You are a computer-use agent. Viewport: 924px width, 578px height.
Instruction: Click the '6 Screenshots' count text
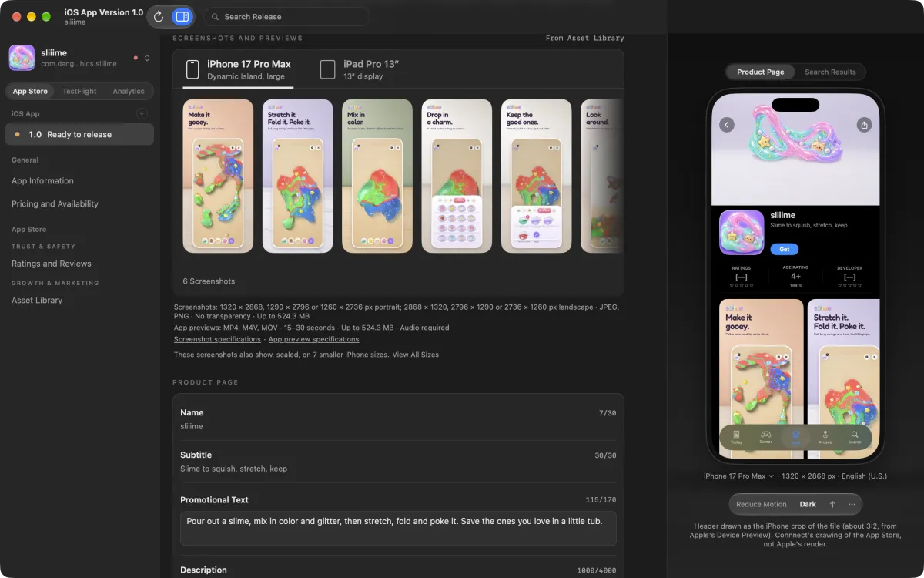[x=209, y=281]
